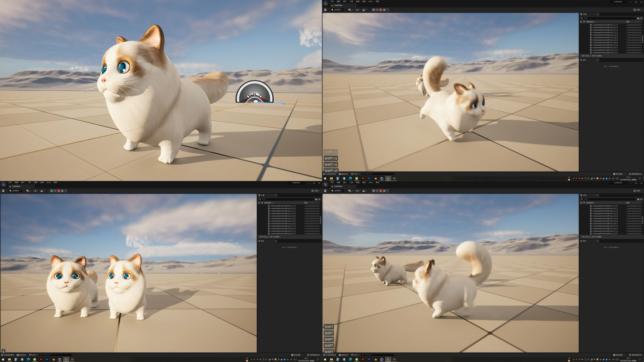644x362 pixels.
Task: Focus console command field in bottom-left editor
Action: [56, 355]
